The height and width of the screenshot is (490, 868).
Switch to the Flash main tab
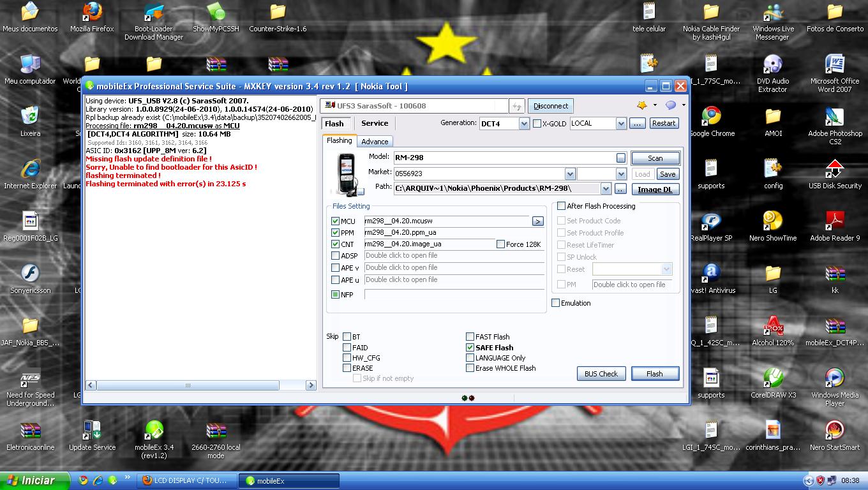tap(334, 124)
